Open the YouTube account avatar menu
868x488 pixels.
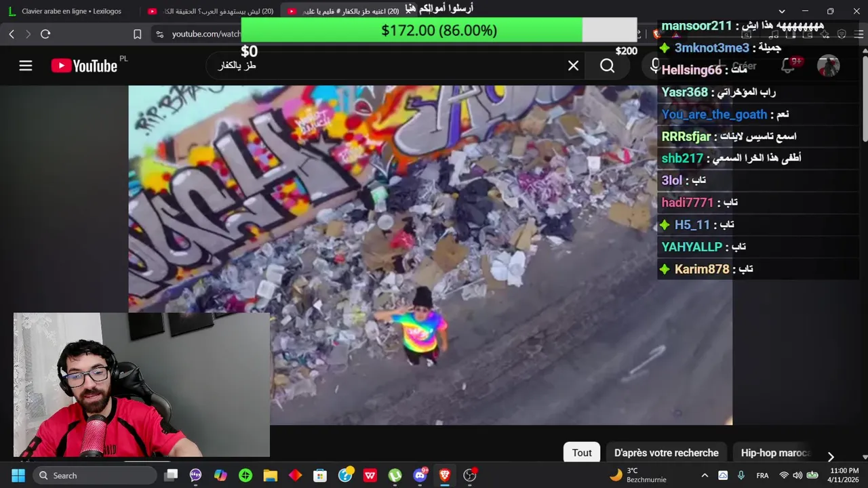click(829, 66)
